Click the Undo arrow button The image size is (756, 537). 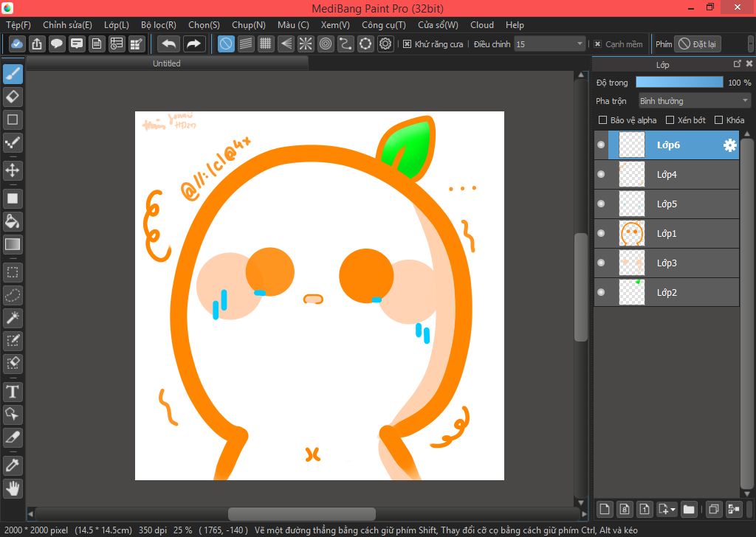pos(169,44)
